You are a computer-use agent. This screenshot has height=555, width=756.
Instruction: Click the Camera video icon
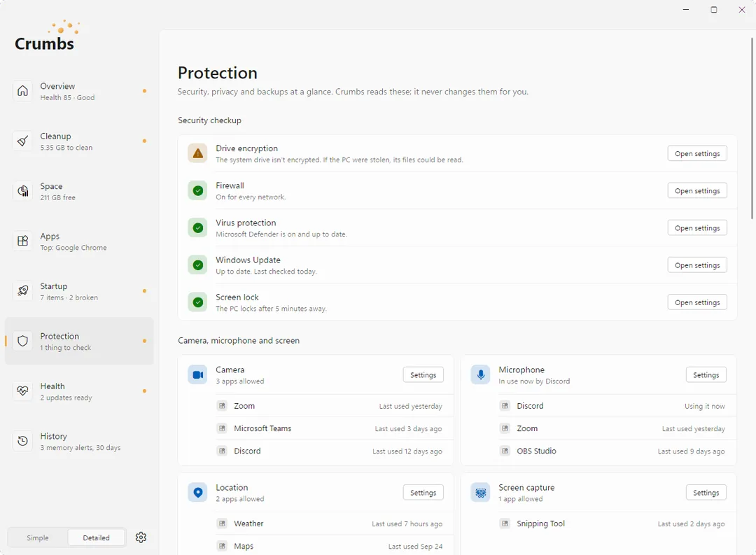[x=197, y=374]
